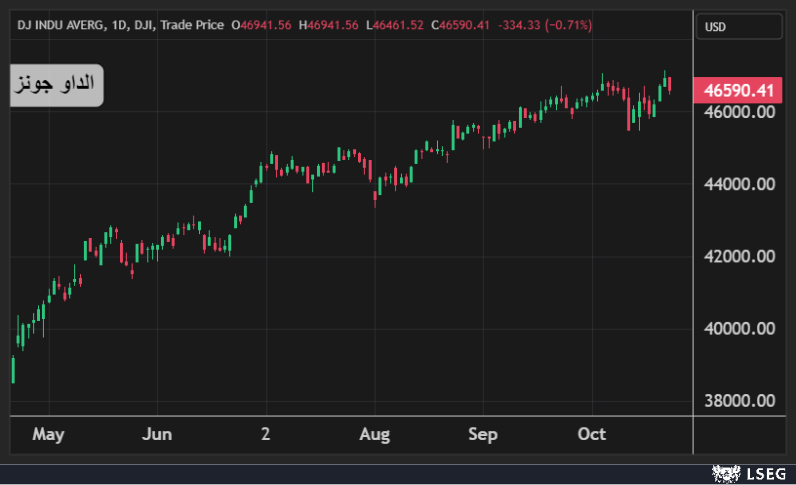Select the 1D interval label
The height and width of the screenshot is (485, 796).
(124, 25)
